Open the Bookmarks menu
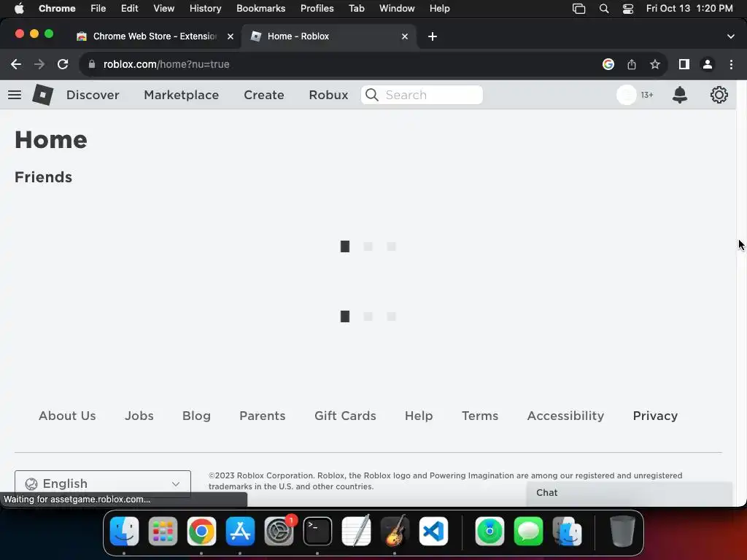This screenshot has width=747, height=560. pyautogui.click(x=260, y=9)
